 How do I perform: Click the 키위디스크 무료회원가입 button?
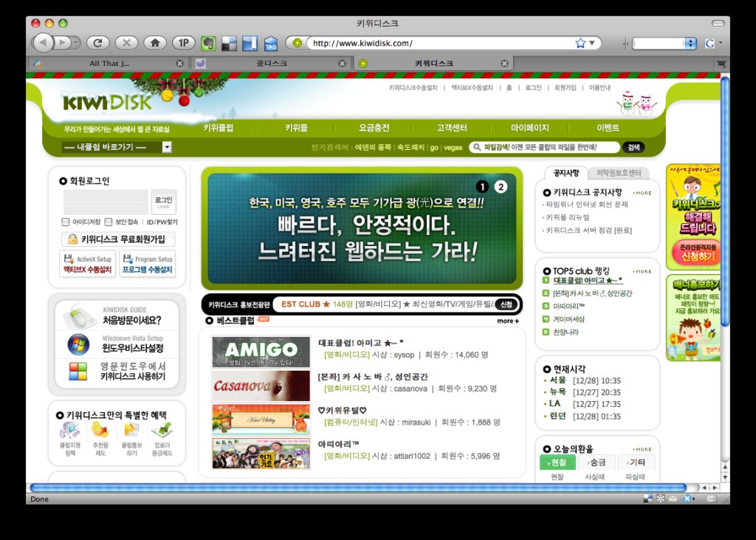(x=117, y=239)
